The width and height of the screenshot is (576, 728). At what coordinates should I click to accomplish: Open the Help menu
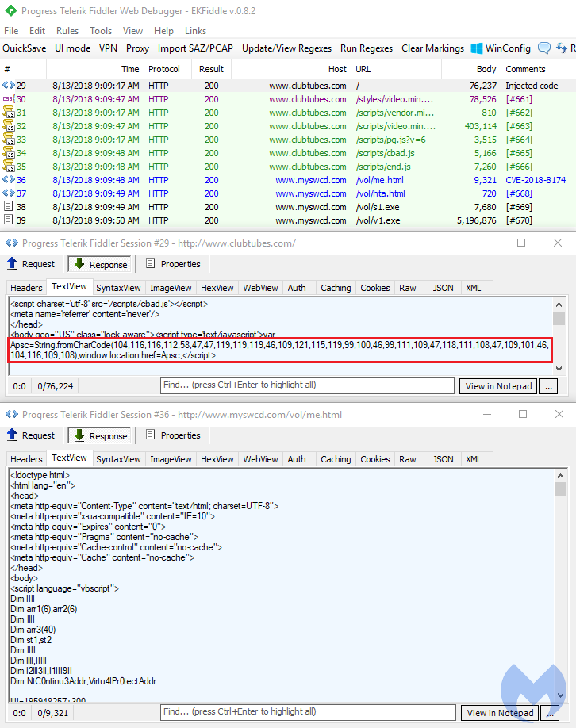click(x=163, y=31)
